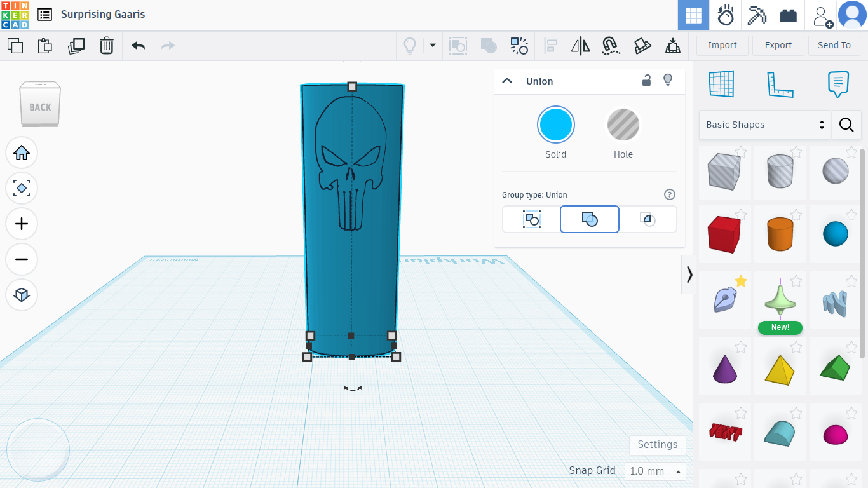Zoom out with minus button
Viewport: 868px width, 488px height.
click(x=22, y=259)
